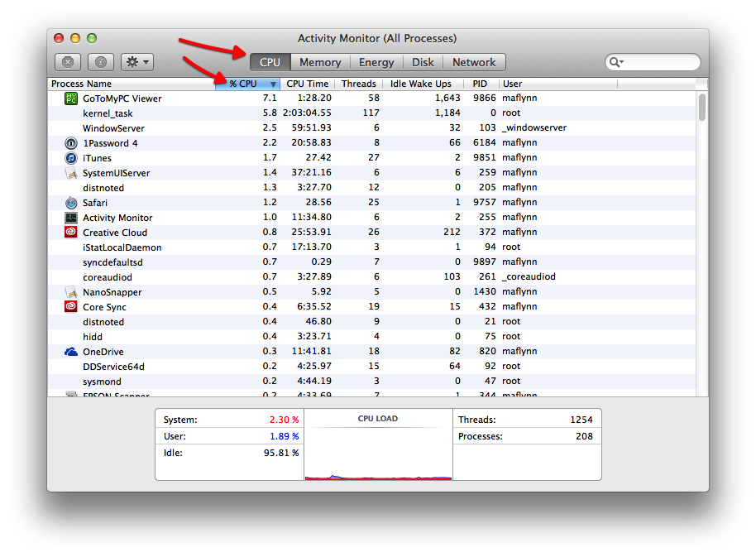Sort by User column header
This screenshot has height=557, width=756.
tap(557, 84)
